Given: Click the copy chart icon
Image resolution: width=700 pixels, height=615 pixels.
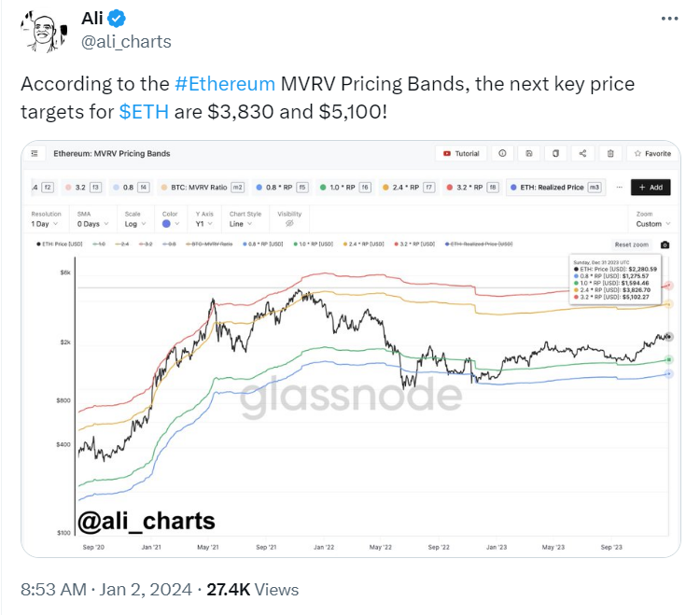Looking at the screenshot, I should [x=556, y=153].
